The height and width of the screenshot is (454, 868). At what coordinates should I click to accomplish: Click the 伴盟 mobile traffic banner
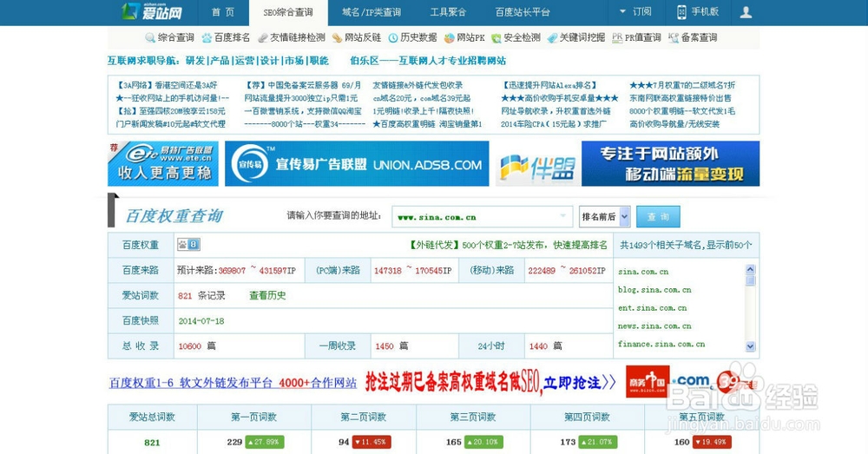(x=628, y=163)
